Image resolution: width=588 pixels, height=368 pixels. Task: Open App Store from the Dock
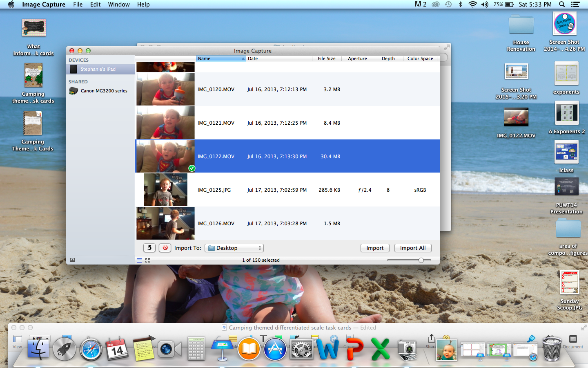tap(275, 349)
